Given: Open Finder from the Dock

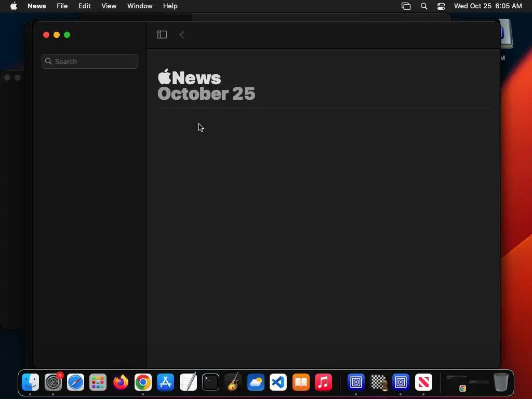Looking at the screenshot, I should coord(31,382).
